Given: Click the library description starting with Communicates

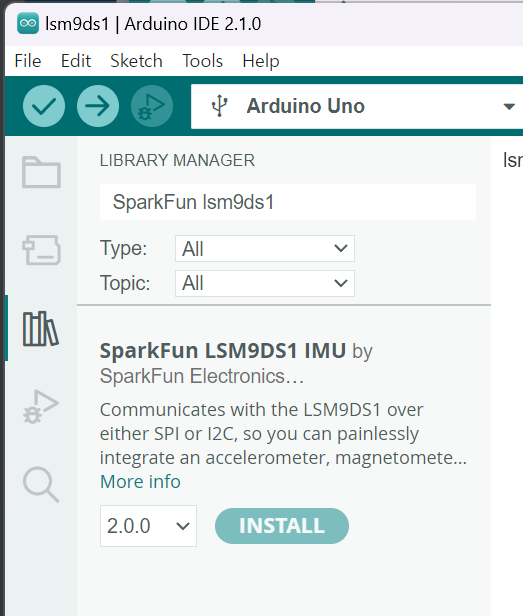Looking at the screenshot, I should [283, 434].
